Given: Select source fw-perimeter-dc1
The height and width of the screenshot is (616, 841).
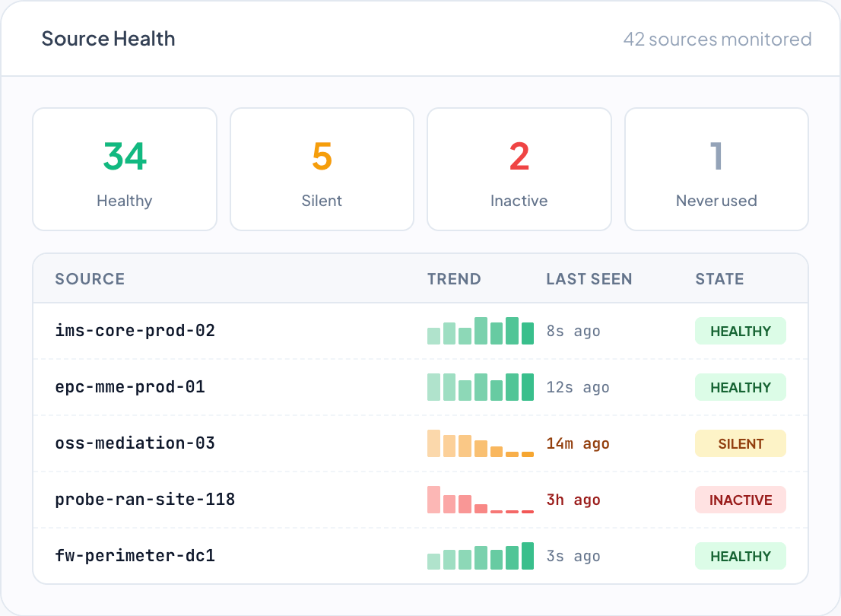Looking at the screenshot, I should [x=135, y=556].
